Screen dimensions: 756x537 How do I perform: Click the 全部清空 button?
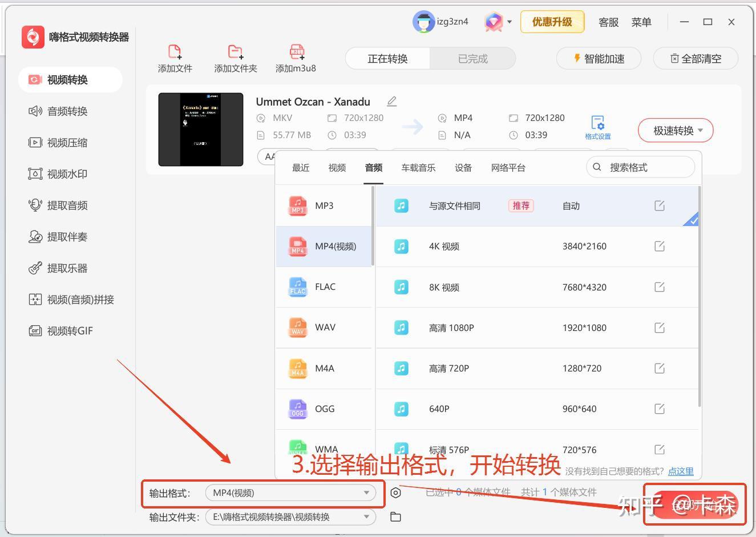tap(696, 58)
